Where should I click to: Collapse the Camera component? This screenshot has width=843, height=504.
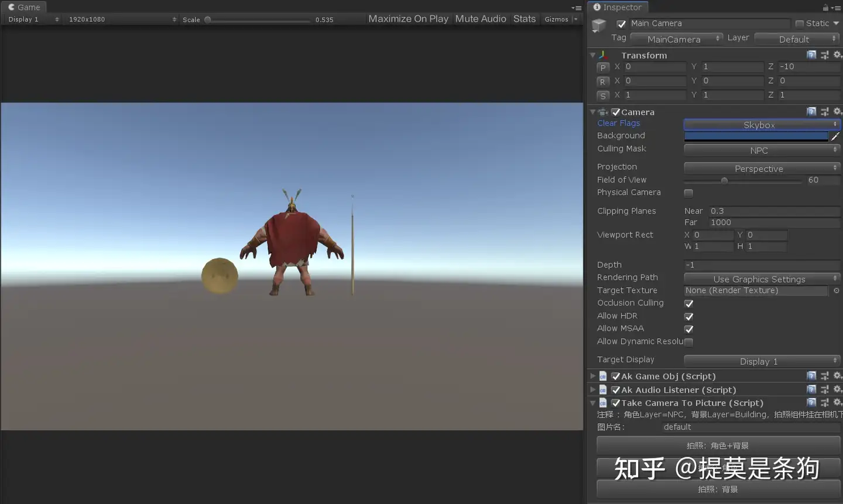click(x=592, y=111)
